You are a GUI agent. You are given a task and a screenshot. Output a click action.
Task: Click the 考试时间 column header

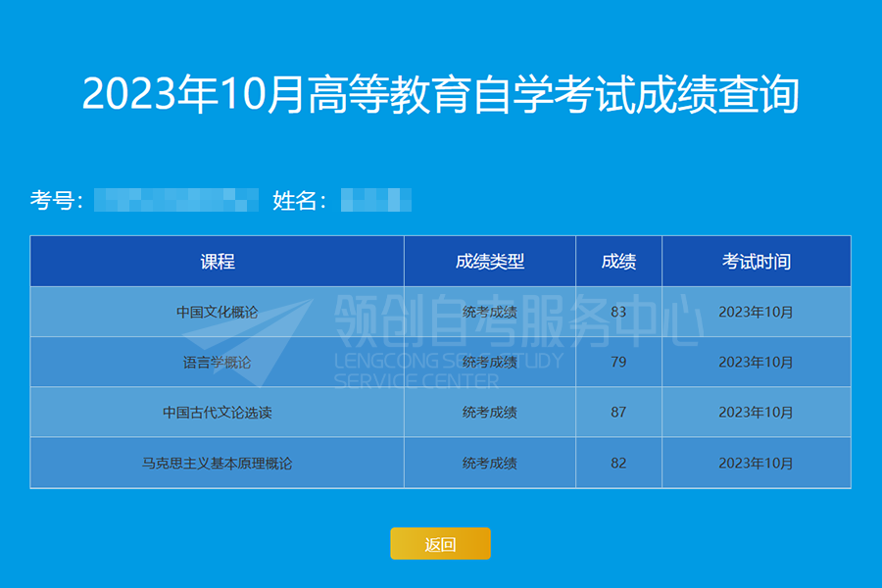coord(757,261)
